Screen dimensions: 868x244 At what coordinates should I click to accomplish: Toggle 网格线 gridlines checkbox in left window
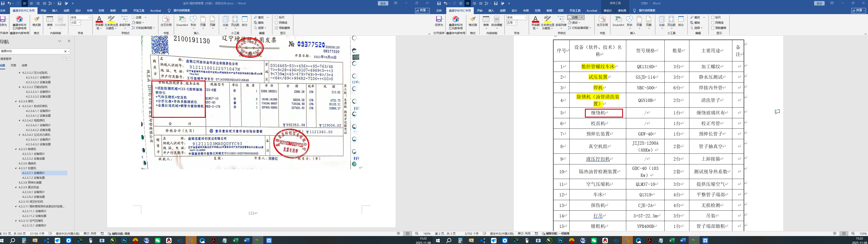click(277, 23)
